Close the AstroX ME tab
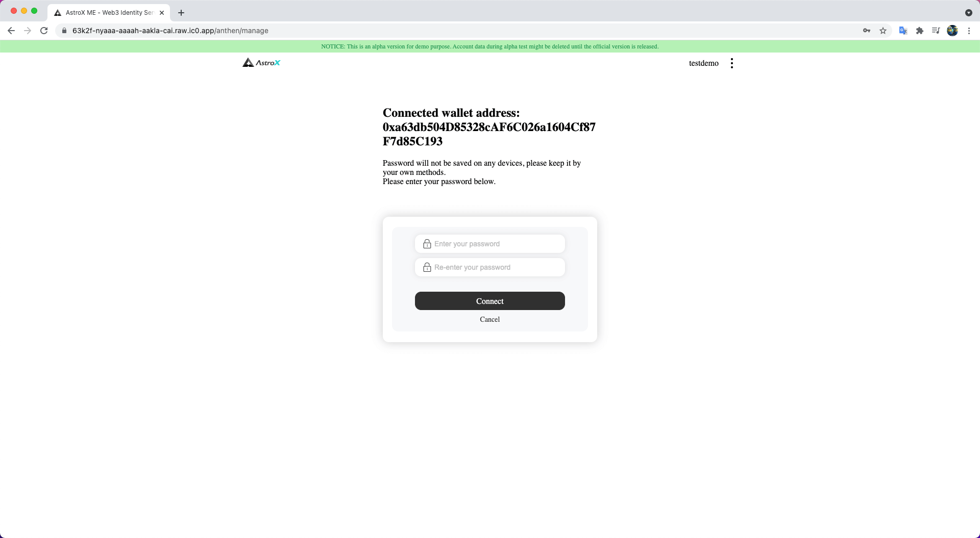This screenshot has width=980, height=538. point(162,13)
